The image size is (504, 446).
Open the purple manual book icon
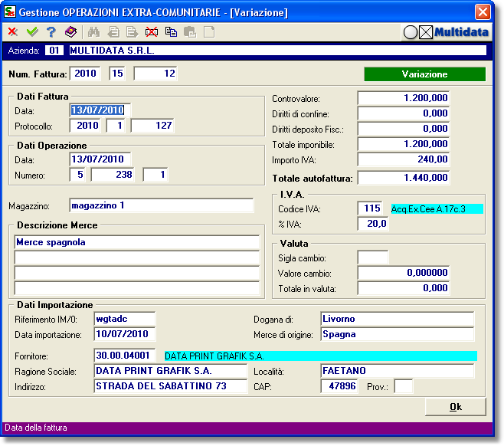70,31
